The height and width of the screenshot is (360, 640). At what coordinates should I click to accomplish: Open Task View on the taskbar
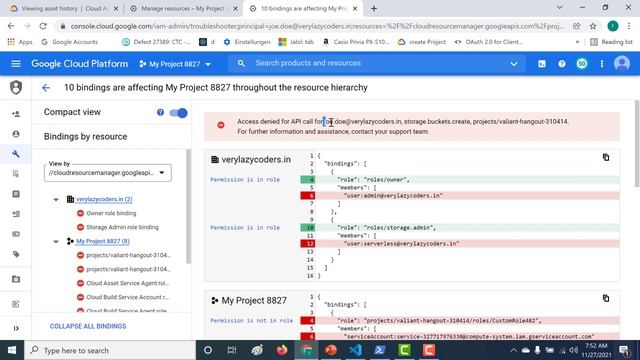[232, 350]
